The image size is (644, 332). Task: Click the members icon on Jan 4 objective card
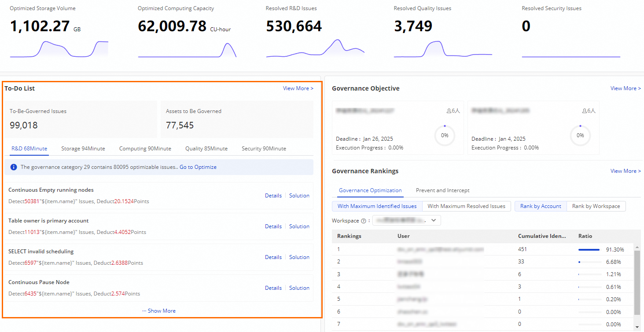(x=585, y=111)
